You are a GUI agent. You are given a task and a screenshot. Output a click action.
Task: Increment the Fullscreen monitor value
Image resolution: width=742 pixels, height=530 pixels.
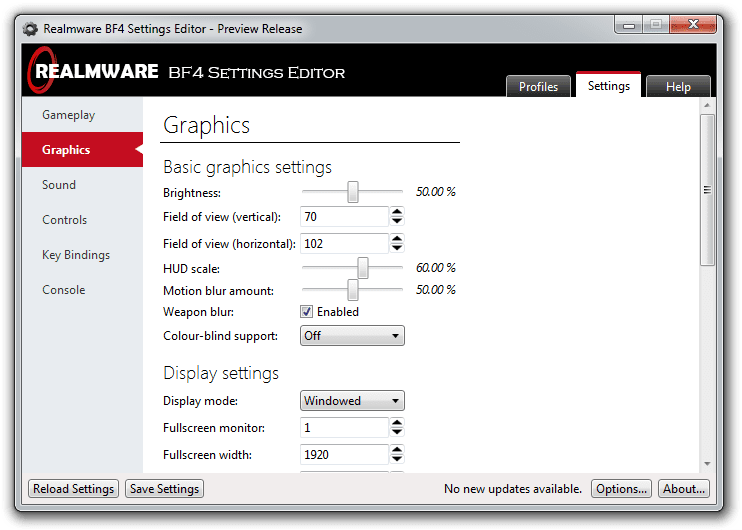click(397, 423)
